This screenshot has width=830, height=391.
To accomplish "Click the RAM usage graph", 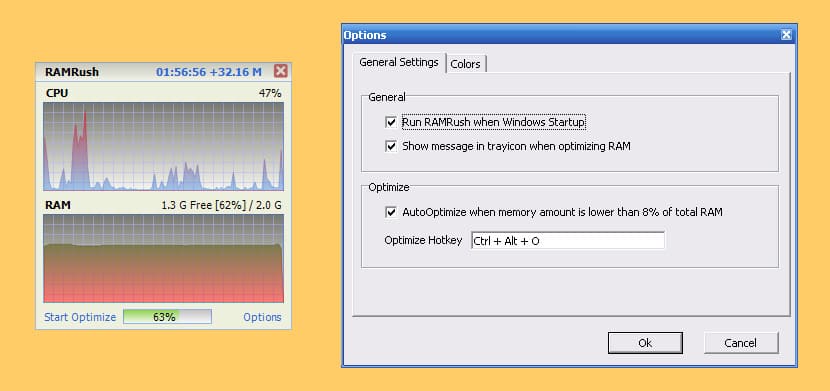I will [x=163, y=258].
